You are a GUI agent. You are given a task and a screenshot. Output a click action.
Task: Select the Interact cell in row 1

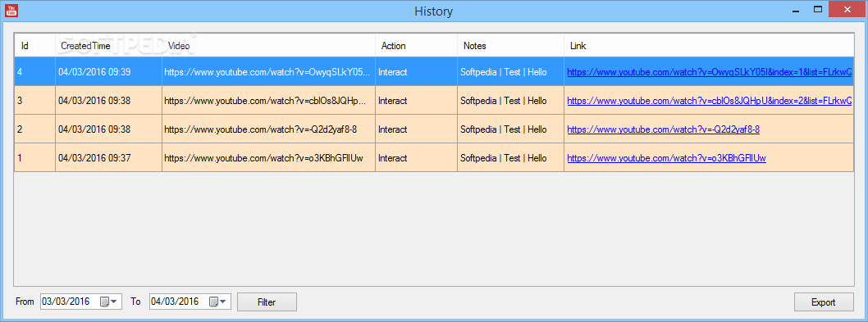[416, 157]
